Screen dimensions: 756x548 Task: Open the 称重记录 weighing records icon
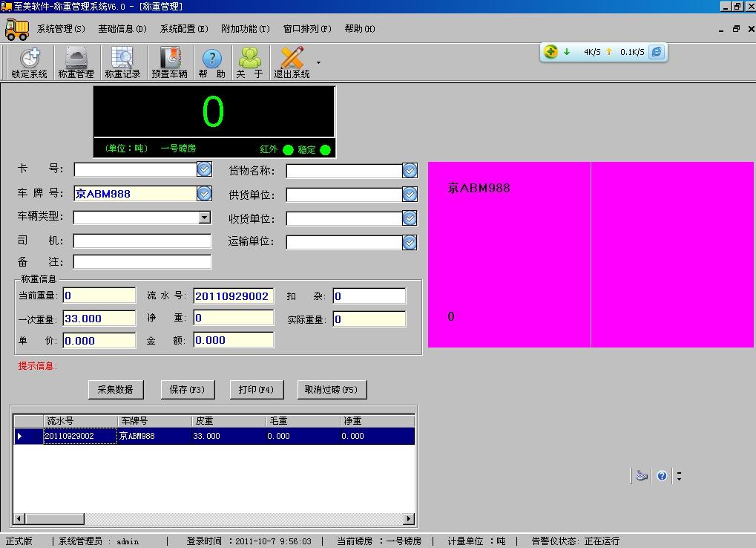(122, 62)
